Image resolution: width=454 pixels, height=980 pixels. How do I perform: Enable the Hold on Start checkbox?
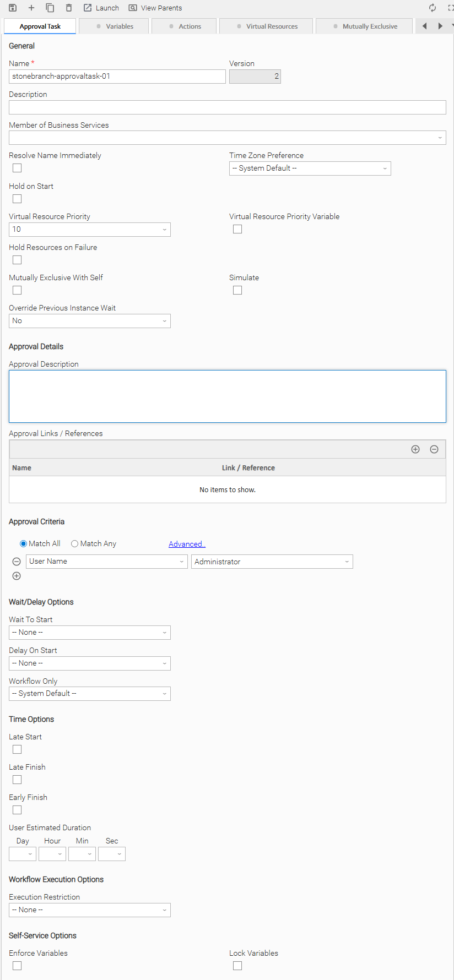point(17,199)
